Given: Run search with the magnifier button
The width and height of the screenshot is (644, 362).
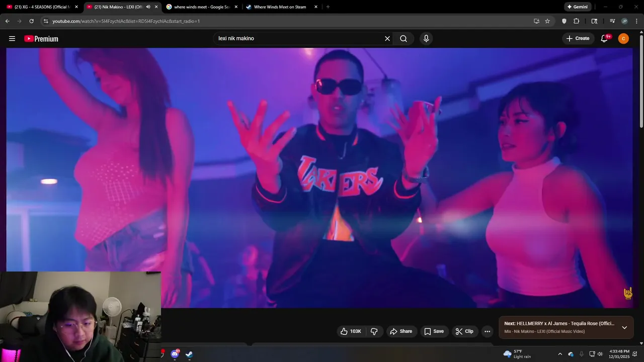Looking at the screenshot, I should click(404, 39).
